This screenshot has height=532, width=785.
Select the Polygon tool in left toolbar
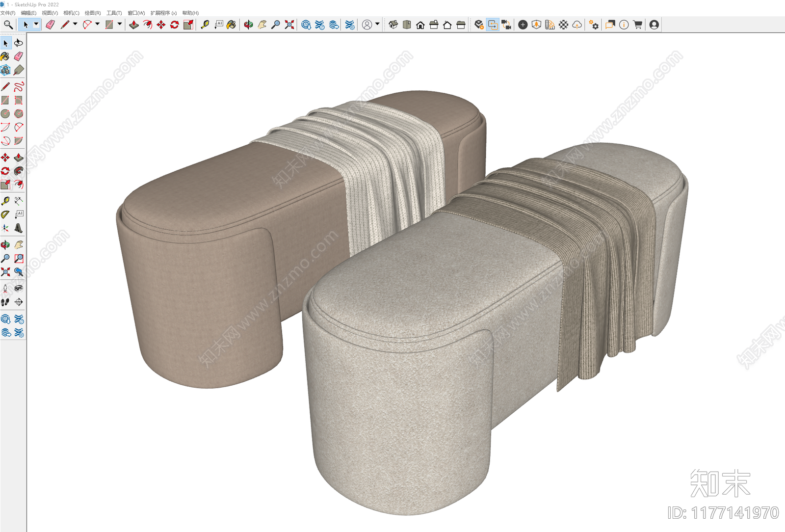pyautogui.click(x=19, y=114)
